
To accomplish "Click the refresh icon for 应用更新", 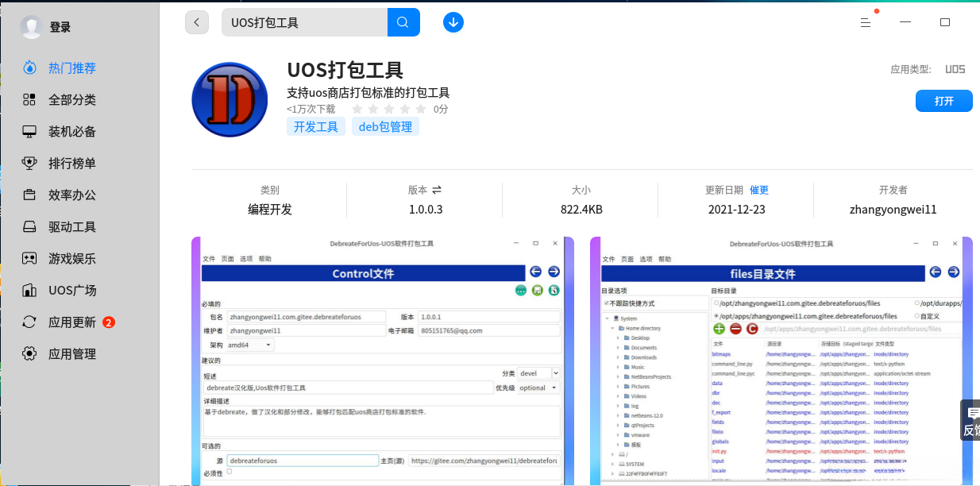I will click(x=29, y=322).
